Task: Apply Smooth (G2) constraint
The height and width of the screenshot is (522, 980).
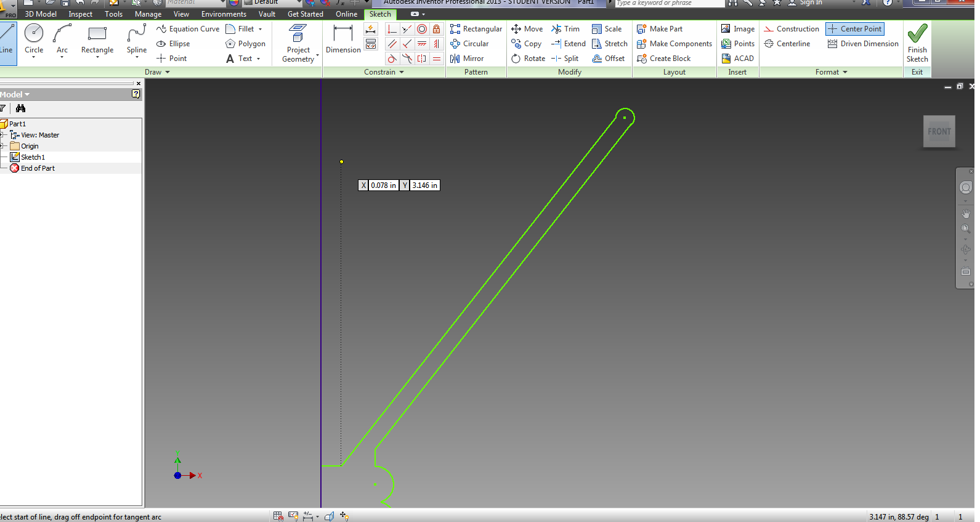Action: pos(407,59)
